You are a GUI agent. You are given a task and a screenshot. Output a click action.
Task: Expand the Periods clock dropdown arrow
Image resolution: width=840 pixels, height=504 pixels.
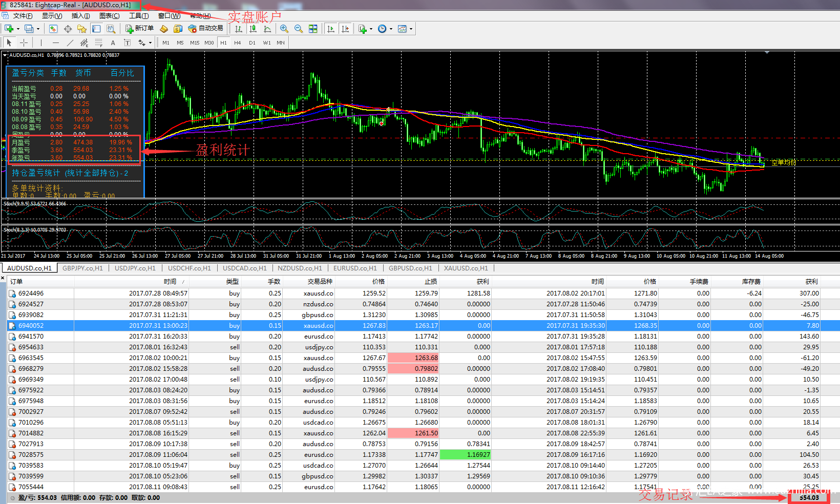pyautogui.click(x=391, y=29)
